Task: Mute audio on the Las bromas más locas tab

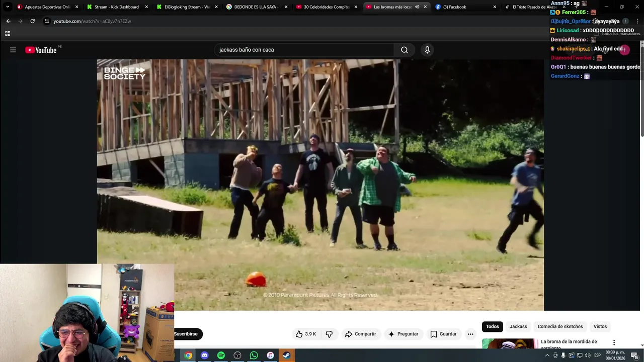Action: coord(417,7)
